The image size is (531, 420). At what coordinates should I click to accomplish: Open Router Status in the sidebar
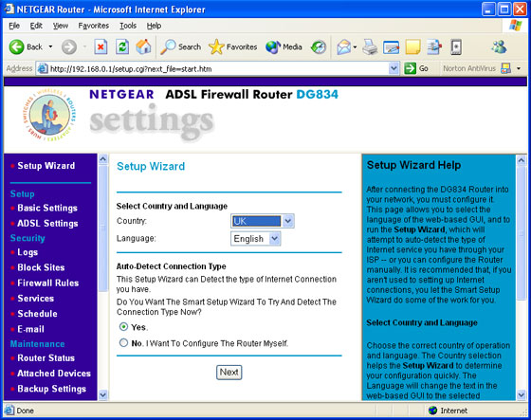click(46, 358)
